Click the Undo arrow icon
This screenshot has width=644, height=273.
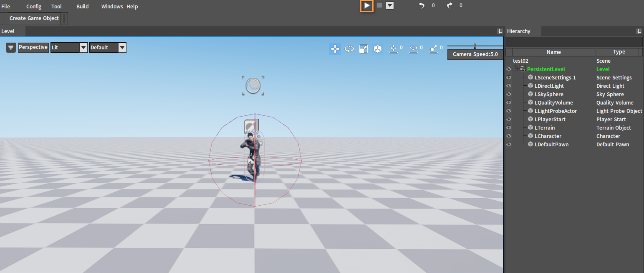click(422, 5)
